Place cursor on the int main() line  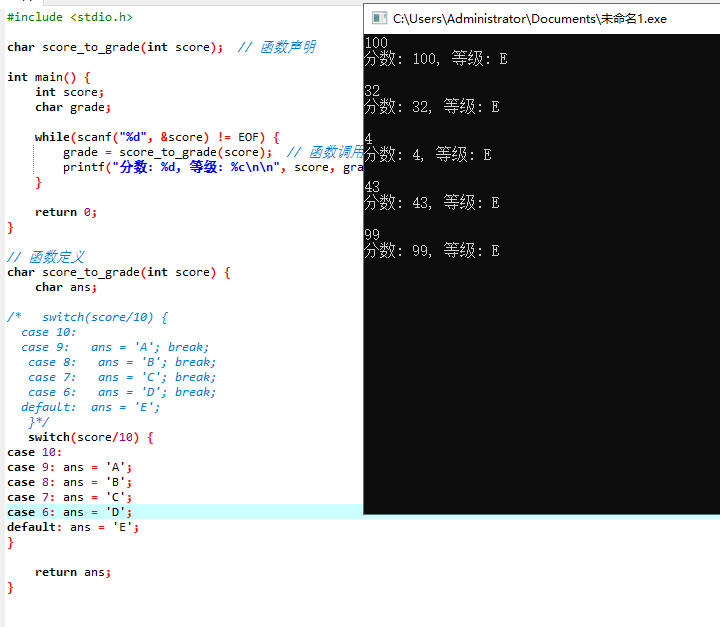coord(49,77)
